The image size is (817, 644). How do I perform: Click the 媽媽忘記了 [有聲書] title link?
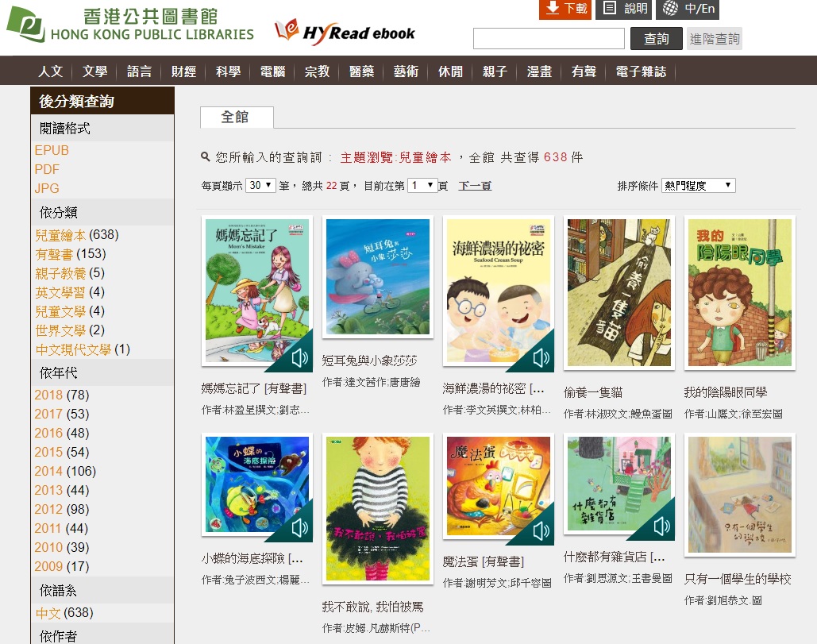click(254, 388)
